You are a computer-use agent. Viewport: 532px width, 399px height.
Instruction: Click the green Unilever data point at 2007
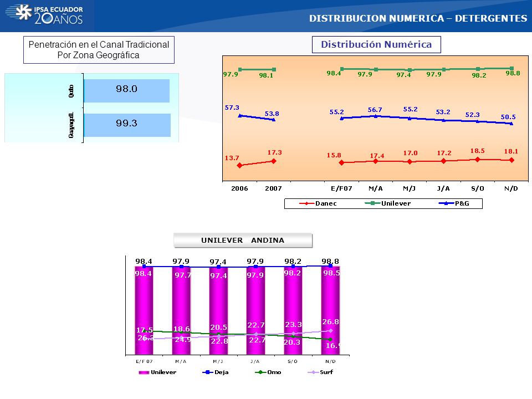[274, 70]
